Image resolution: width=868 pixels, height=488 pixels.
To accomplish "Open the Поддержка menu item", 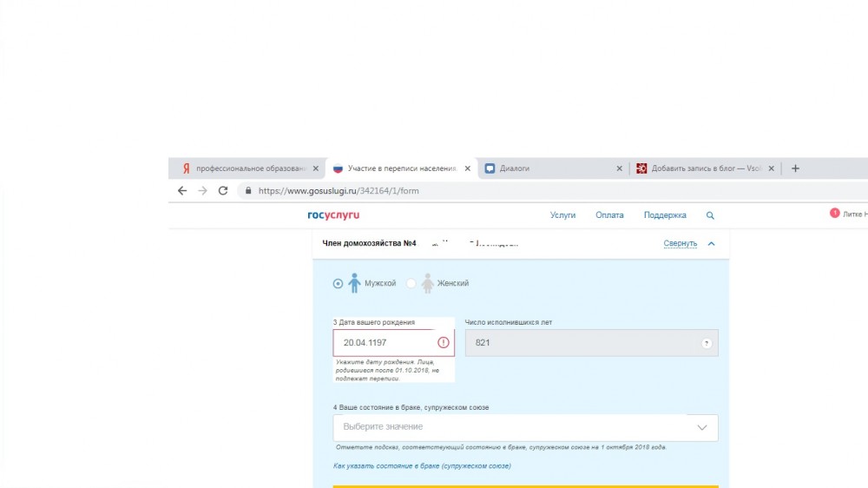I will [665, 215].
